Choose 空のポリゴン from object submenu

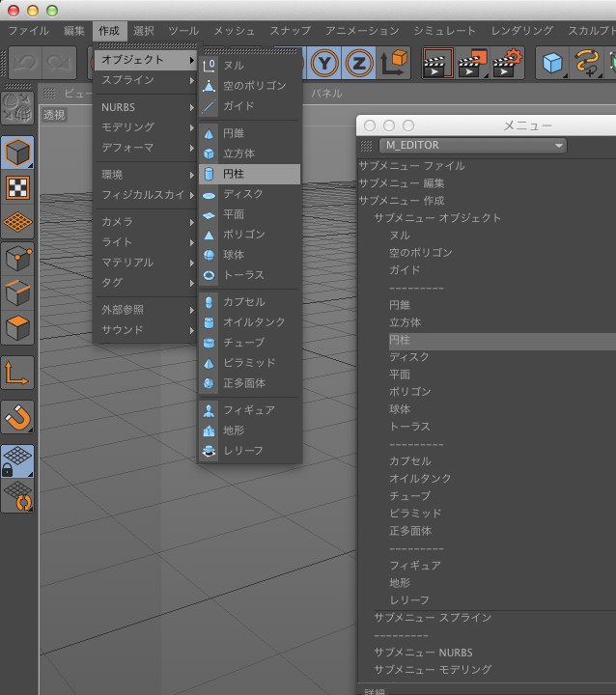(x=250, y=86)
